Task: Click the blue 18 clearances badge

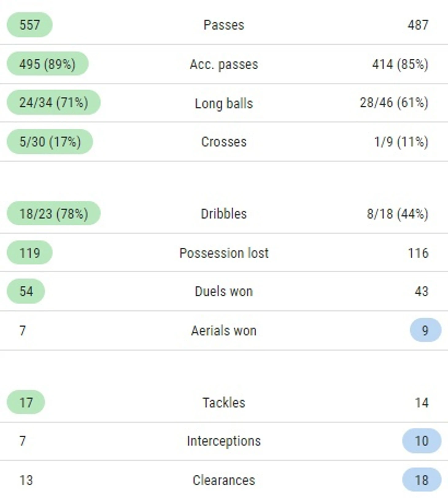Action: (422, 480)
